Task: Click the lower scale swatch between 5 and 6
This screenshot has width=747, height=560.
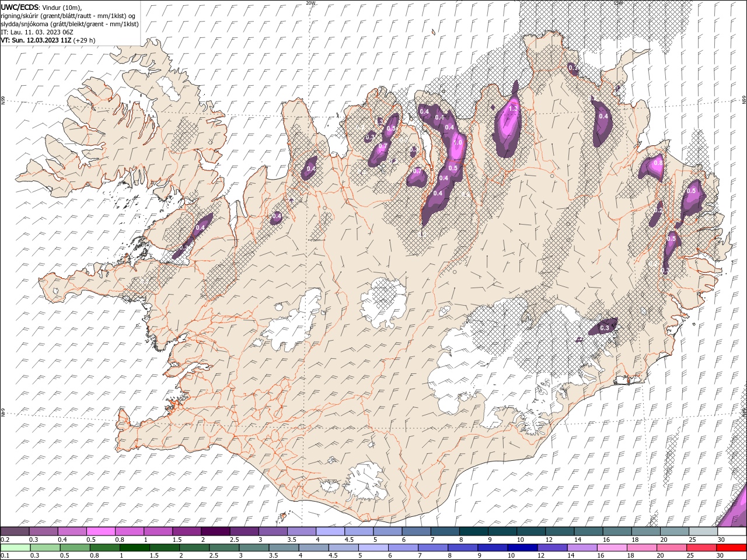Action: point(373,548)
